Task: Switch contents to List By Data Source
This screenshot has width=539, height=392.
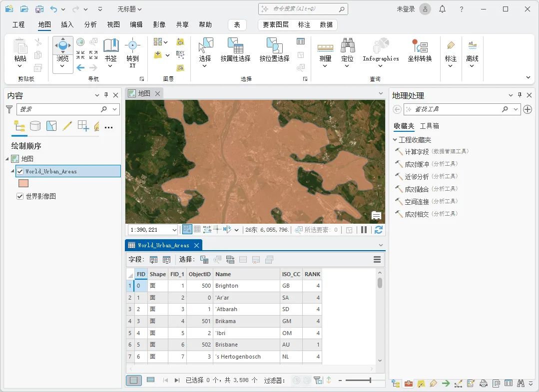Action: coord(35,126)
